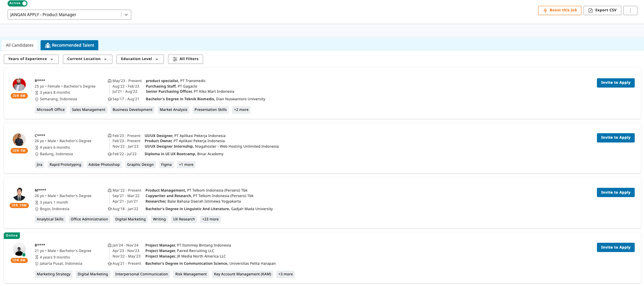Viewport: 644px width, 286px height.
Task: Click the hourglass icon beside 3 years 1 month
Action: tap(37, 203)
